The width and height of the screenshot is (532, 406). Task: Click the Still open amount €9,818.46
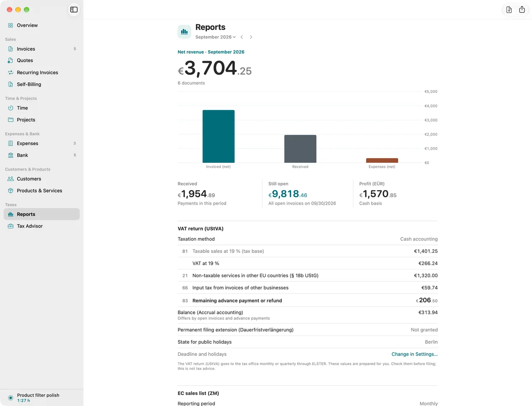point(288,194)
